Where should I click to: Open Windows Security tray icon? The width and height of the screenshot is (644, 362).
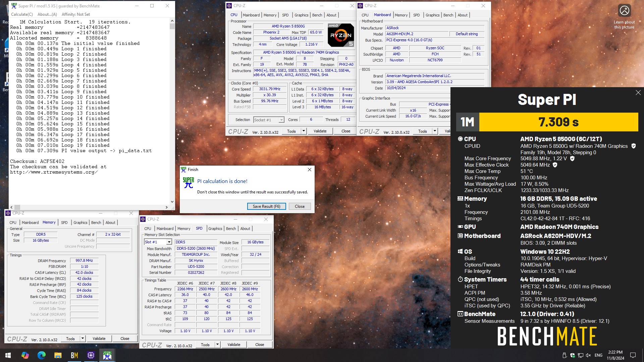[x=573, y=355]
